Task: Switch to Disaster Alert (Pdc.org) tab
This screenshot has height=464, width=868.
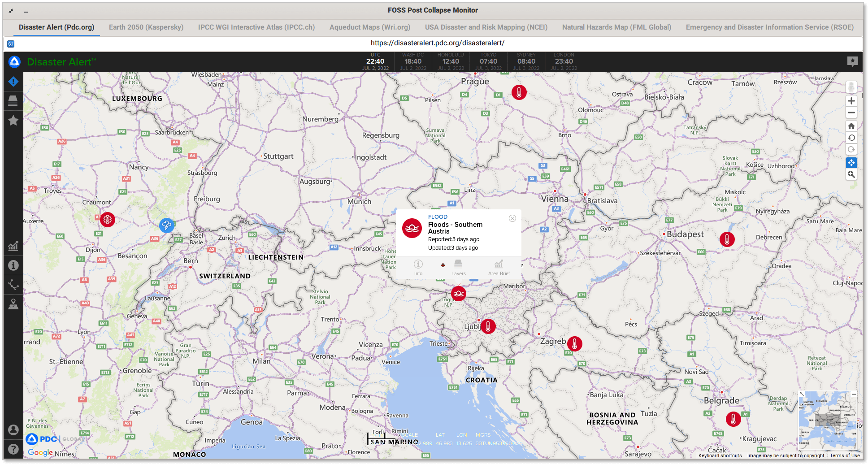Action: pos(56,27)
